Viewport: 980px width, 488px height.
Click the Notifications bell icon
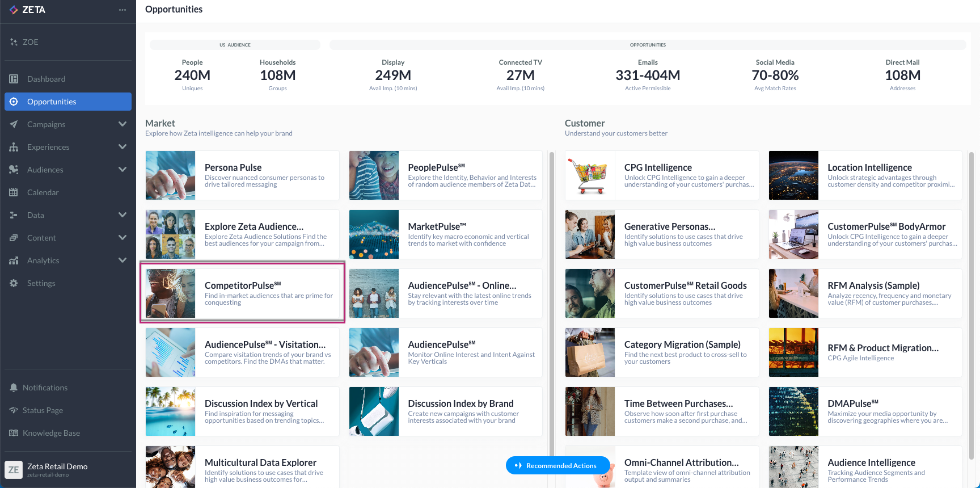[14, 388]
